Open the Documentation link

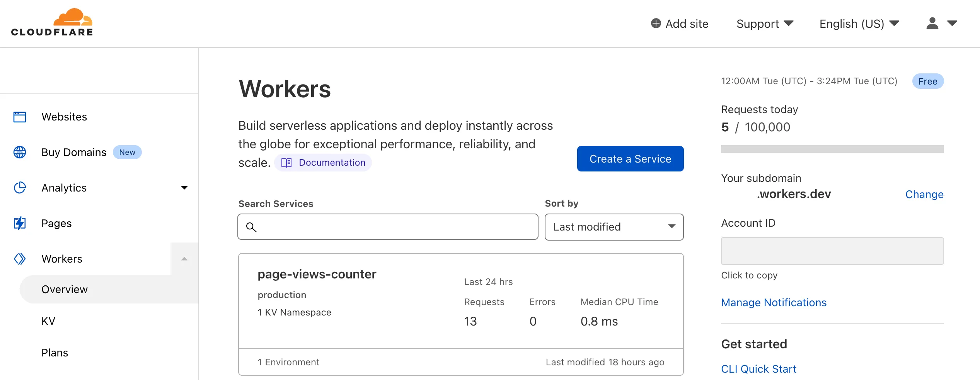[323, 163]
